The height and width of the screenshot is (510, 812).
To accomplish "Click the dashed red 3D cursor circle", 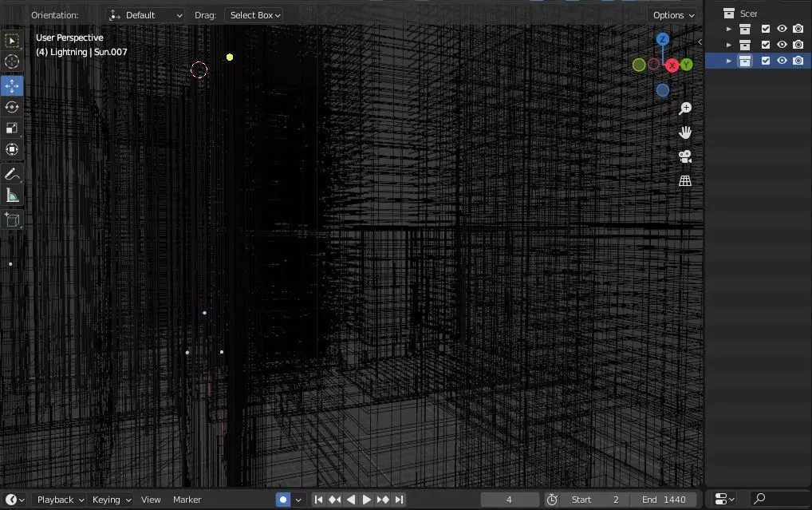I will [199, 70].
